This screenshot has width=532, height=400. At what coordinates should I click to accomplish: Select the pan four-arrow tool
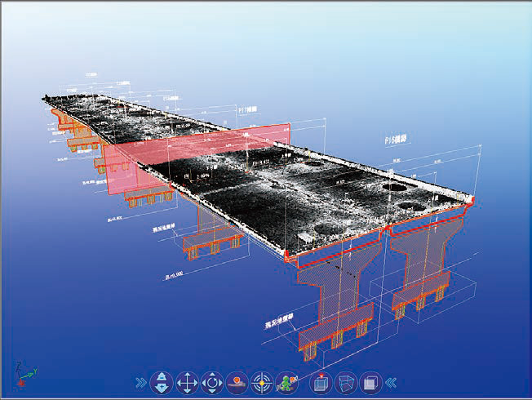tap(187, 382)
